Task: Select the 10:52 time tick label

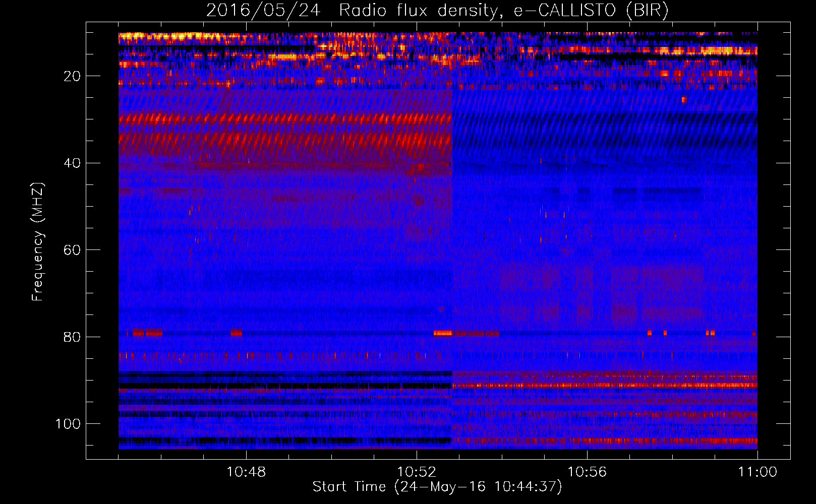Action: (x=417, y=472)
